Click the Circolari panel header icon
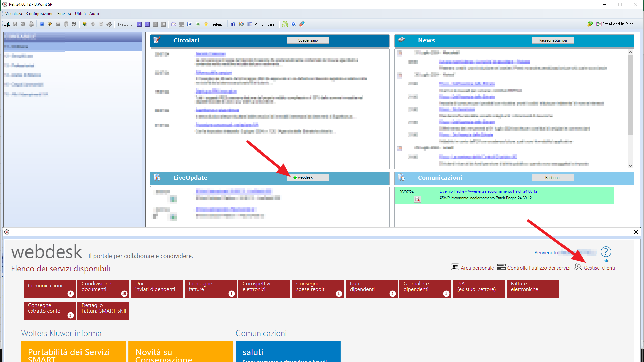The width and height of the screenshot is (644, 362). point(157,40)
